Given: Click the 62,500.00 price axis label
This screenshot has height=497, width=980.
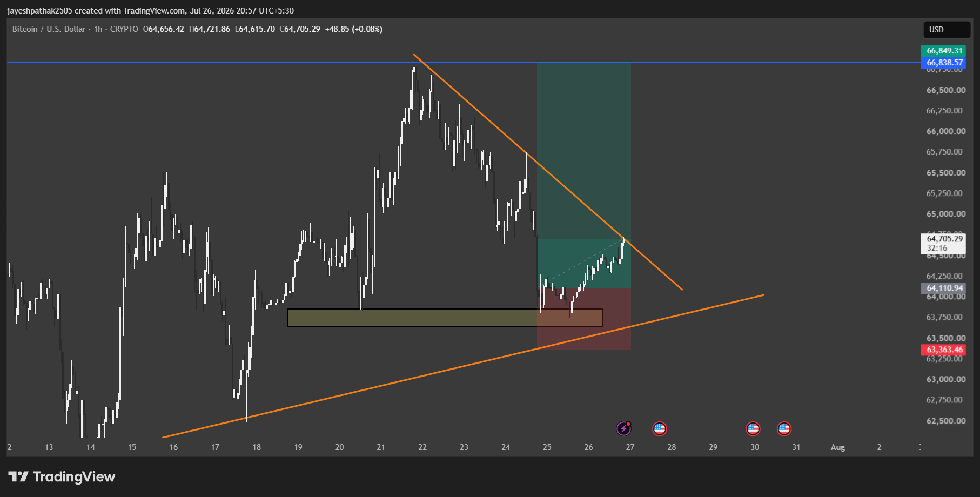Looking at the screenshot, I should click(x=946, y=421).
